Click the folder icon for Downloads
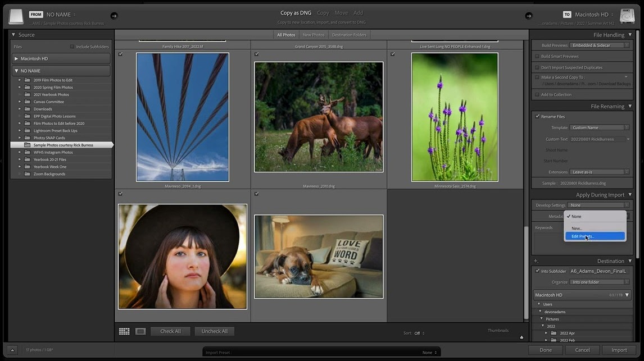 click(27, 109)
